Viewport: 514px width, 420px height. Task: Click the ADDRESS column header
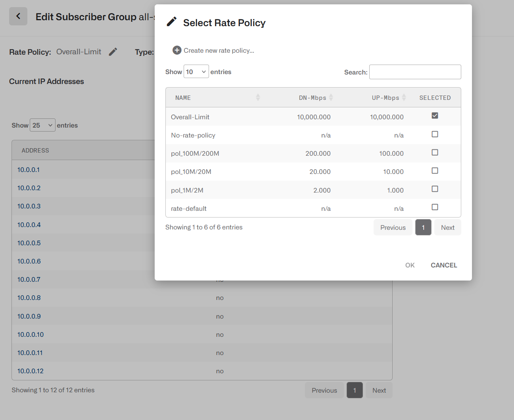(35, 151)
